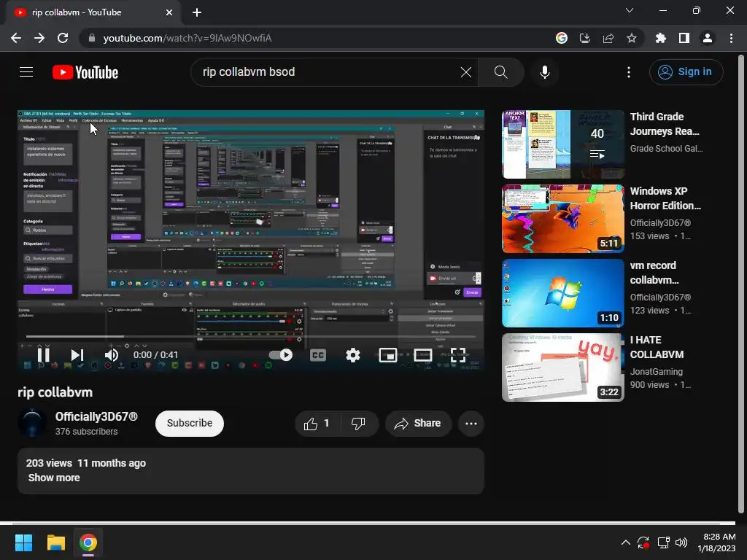Open File Explorer from taskbar

pos(55,542)
